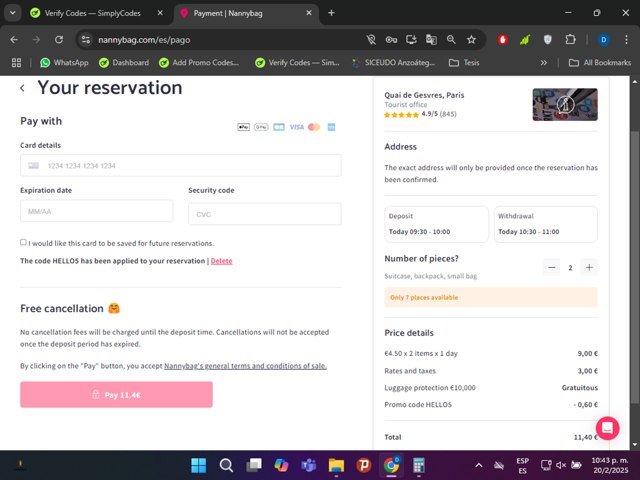Click the volume muted tray icon

(x=561, y=465)
